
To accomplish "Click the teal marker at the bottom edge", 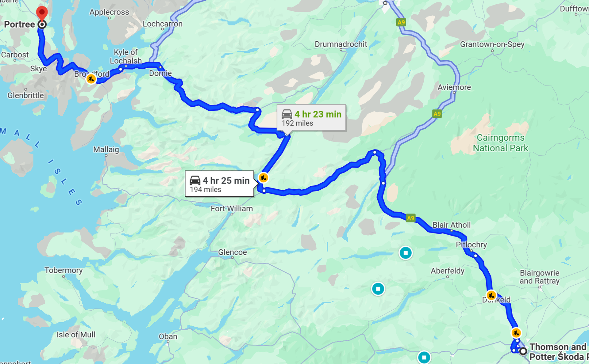I will 424,357.
